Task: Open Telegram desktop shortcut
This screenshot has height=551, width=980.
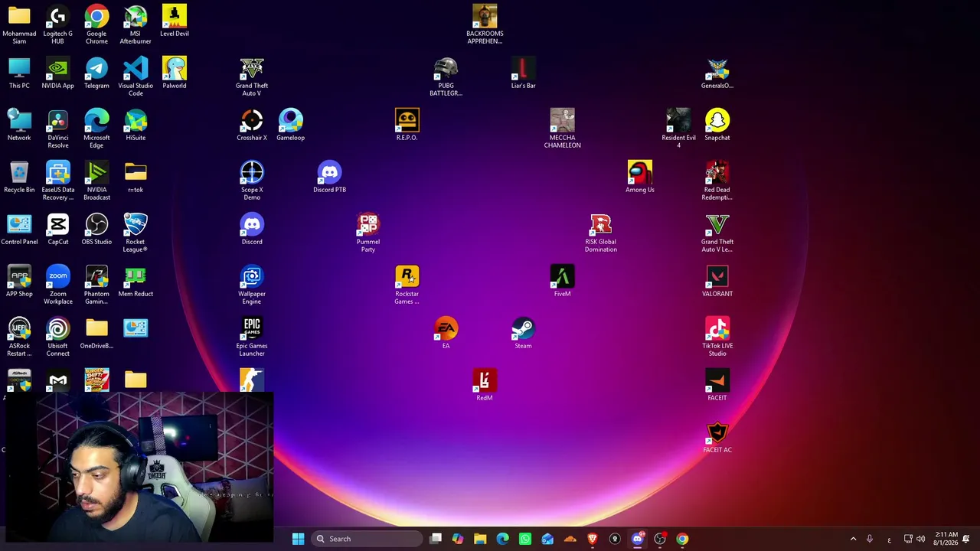Action: (x=96, y=73)
